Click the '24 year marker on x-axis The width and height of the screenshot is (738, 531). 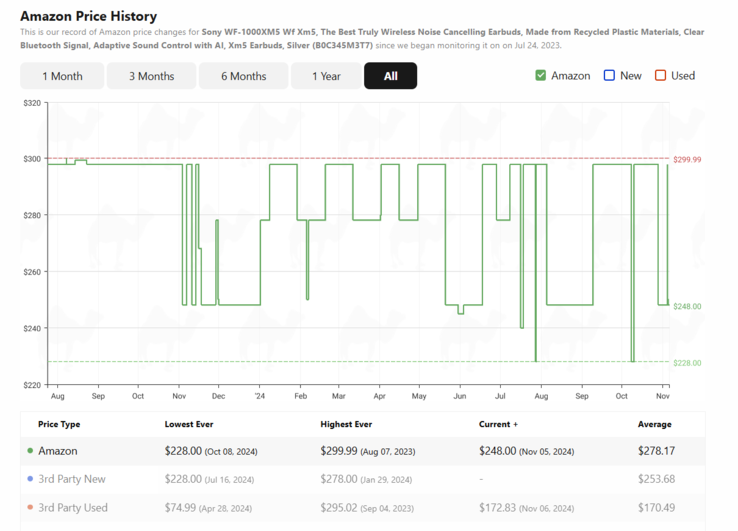[x=259, y=396]
